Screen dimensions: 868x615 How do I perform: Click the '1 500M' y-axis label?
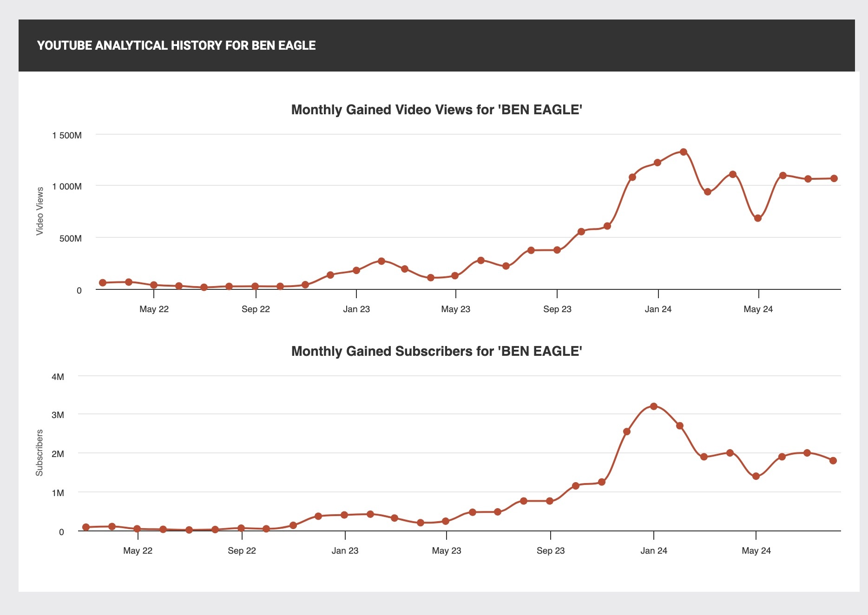tap(67, 136)
